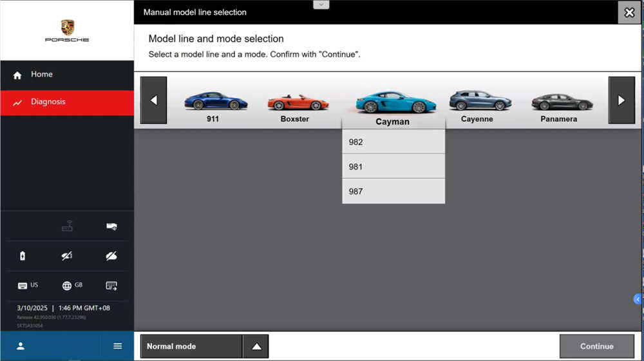Expand the Normal mode dropdown arrow

tap(256, 346)
